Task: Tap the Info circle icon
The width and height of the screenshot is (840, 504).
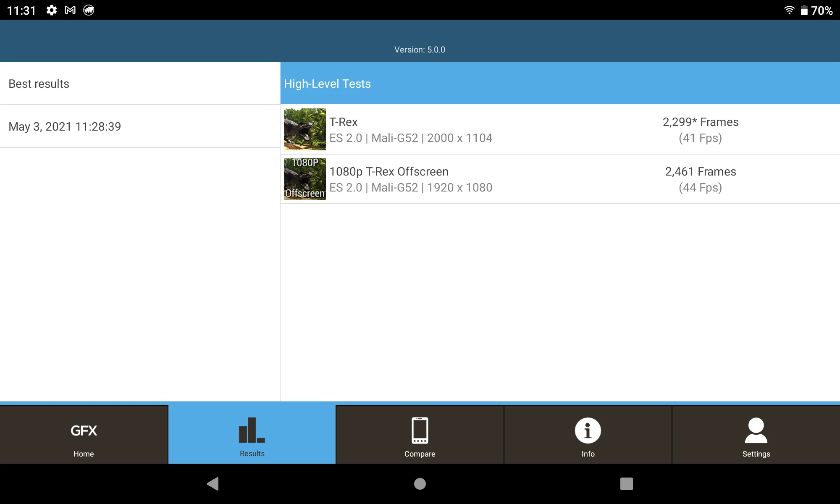Action: [x=588, y=430]
